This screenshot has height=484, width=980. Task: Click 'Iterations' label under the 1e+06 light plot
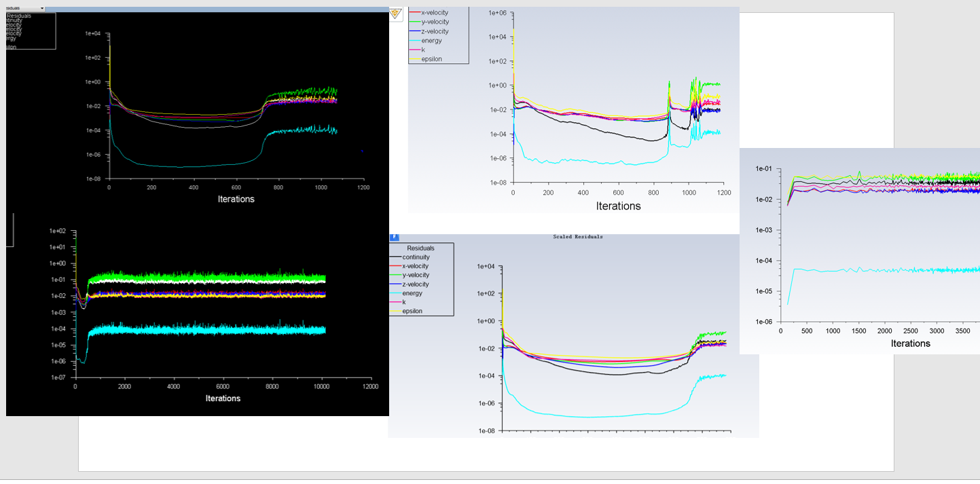618,206
